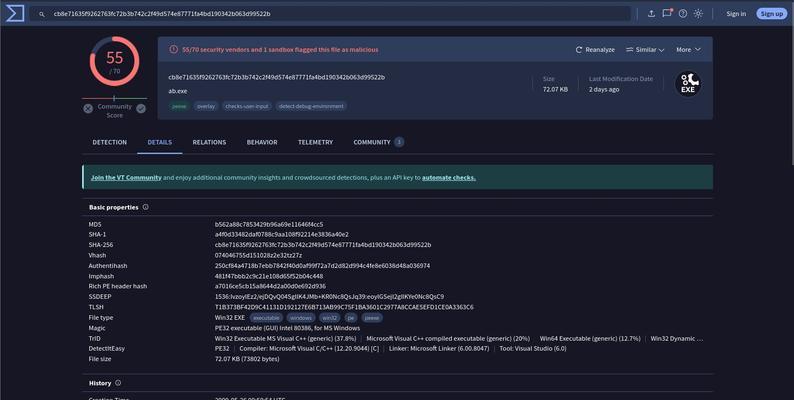Click the windows file type tag
794x400 pixels.
301,318
